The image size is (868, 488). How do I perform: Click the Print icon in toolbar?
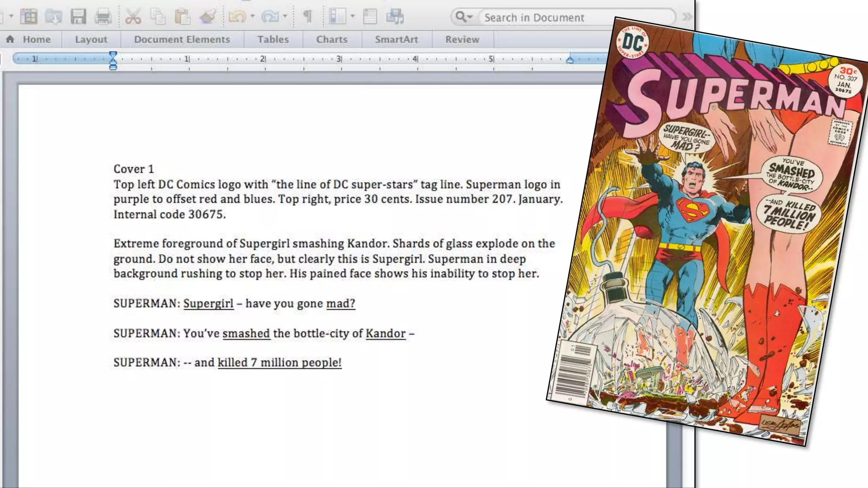tap(103, 17)
